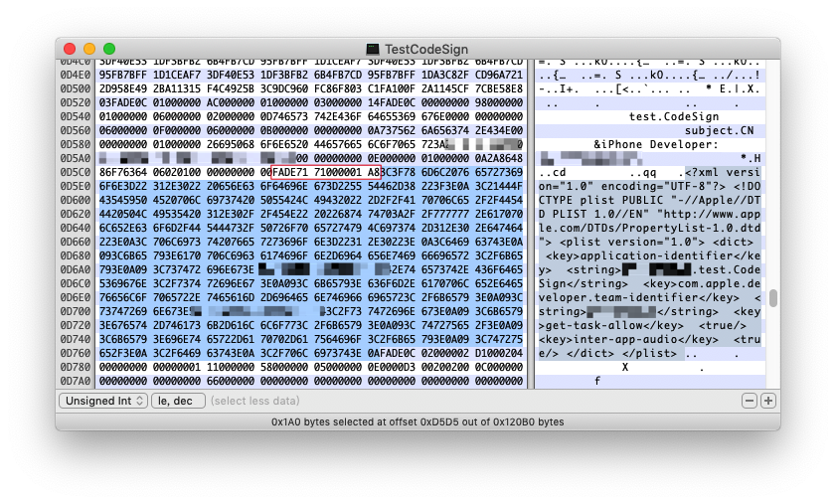
Task: Click hex value 0AFADE0C
Action: click(392, 353)
